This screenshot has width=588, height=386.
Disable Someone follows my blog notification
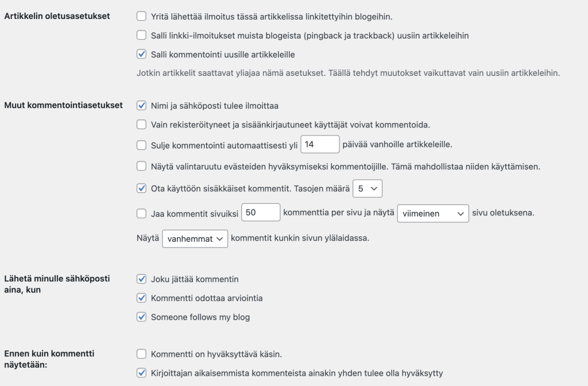141,317
